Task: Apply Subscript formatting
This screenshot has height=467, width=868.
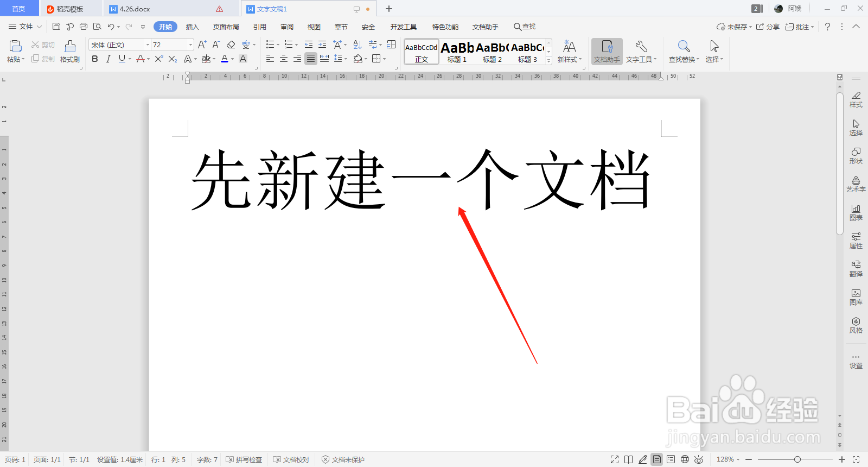Action: (x=173, y=59)
